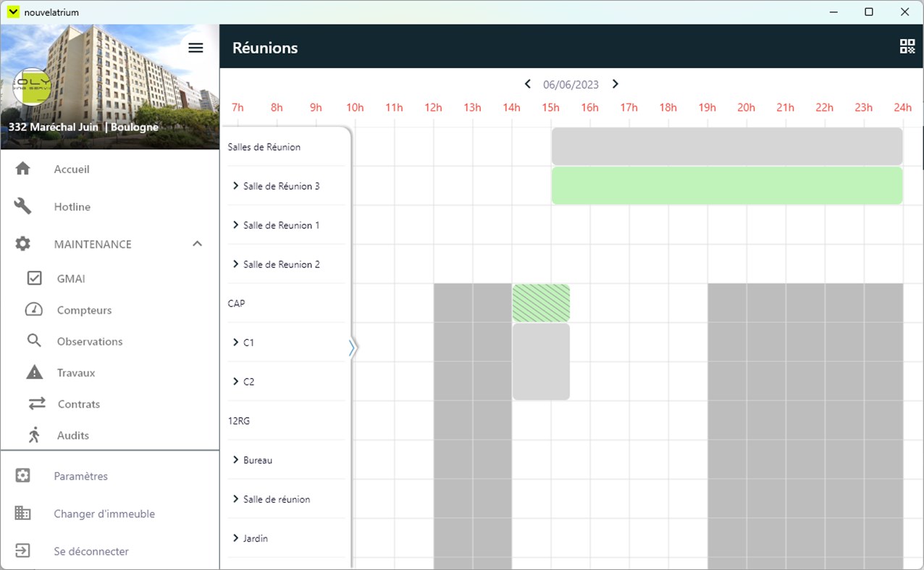Click the Se déconnecter logout icon

23,551
